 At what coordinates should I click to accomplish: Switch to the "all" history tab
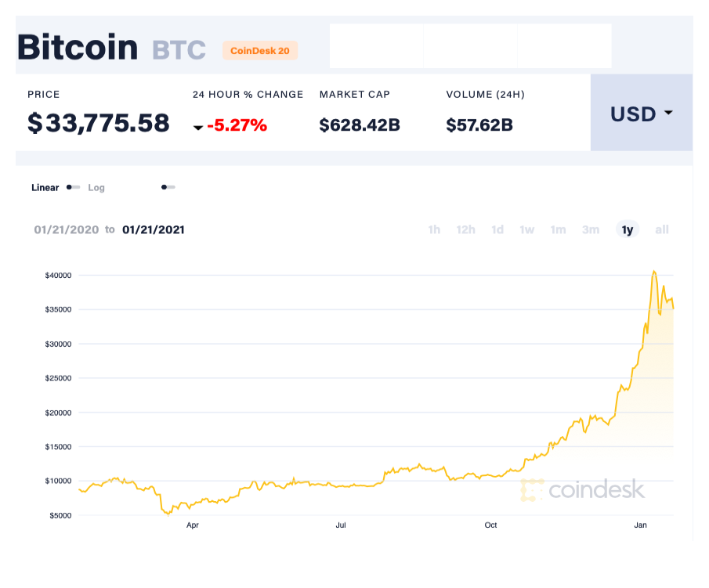[x=661, y=229]
